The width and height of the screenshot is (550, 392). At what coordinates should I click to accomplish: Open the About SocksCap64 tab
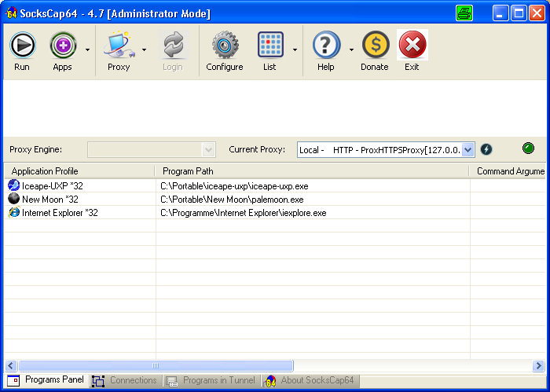(310, 380)
